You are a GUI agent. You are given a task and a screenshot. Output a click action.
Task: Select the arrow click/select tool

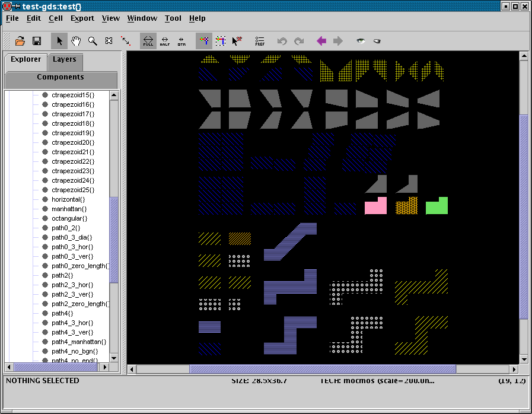tap(59, 41)
